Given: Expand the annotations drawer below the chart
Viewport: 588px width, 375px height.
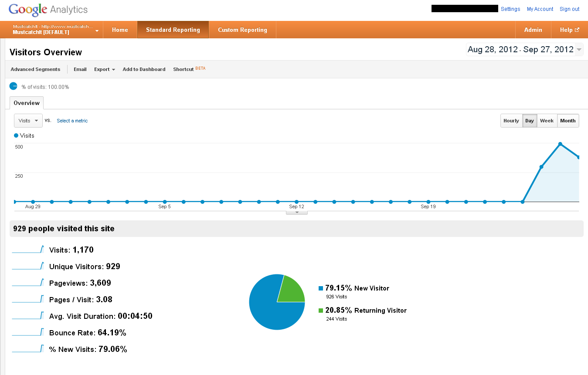Looking at the screenshot, I should tap(297, 213).
